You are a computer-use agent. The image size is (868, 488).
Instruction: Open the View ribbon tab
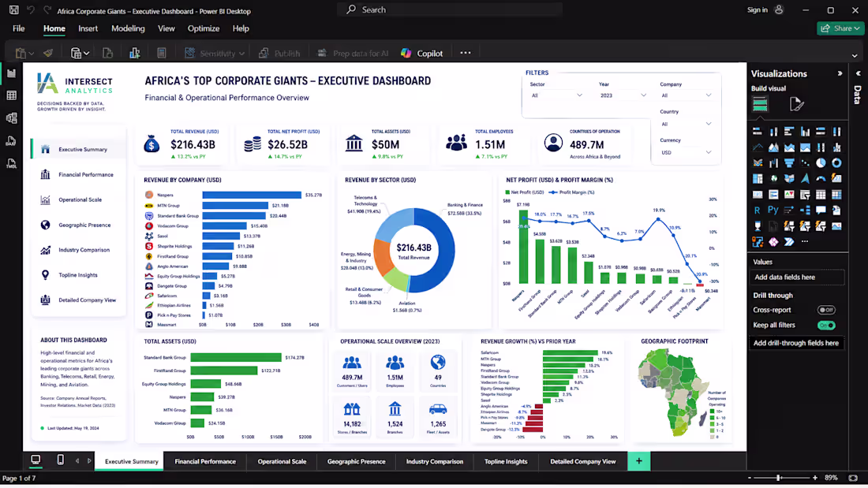(166, 28)
